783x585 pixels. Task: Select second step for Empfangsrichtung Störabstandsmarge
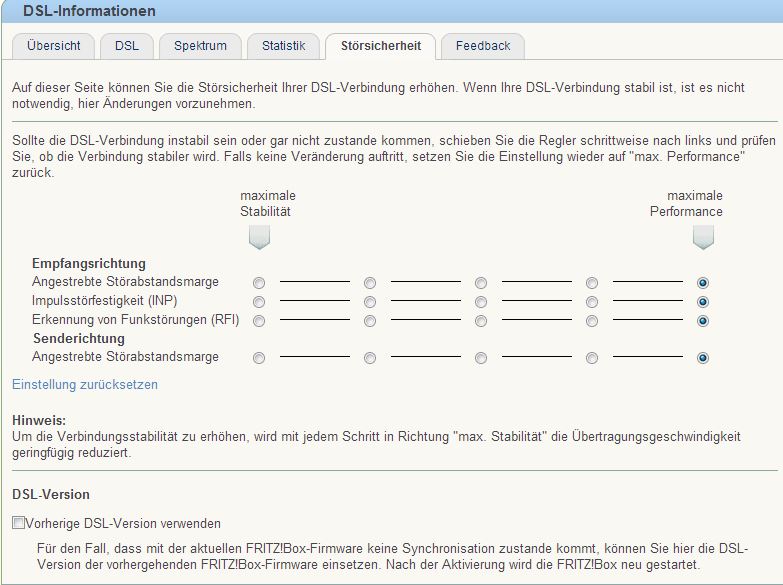tap(370, 283)
